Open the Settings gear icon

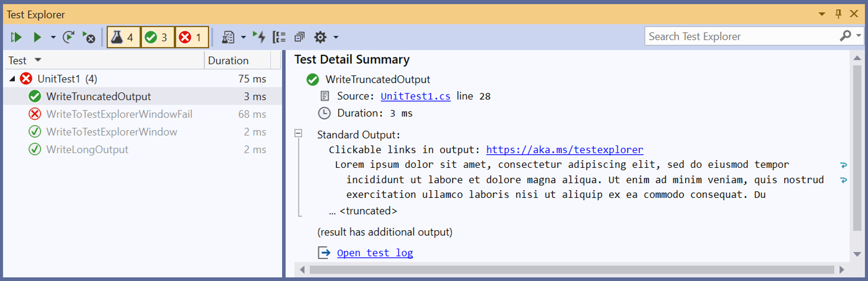pyautogui.click(x=321, y=37)
